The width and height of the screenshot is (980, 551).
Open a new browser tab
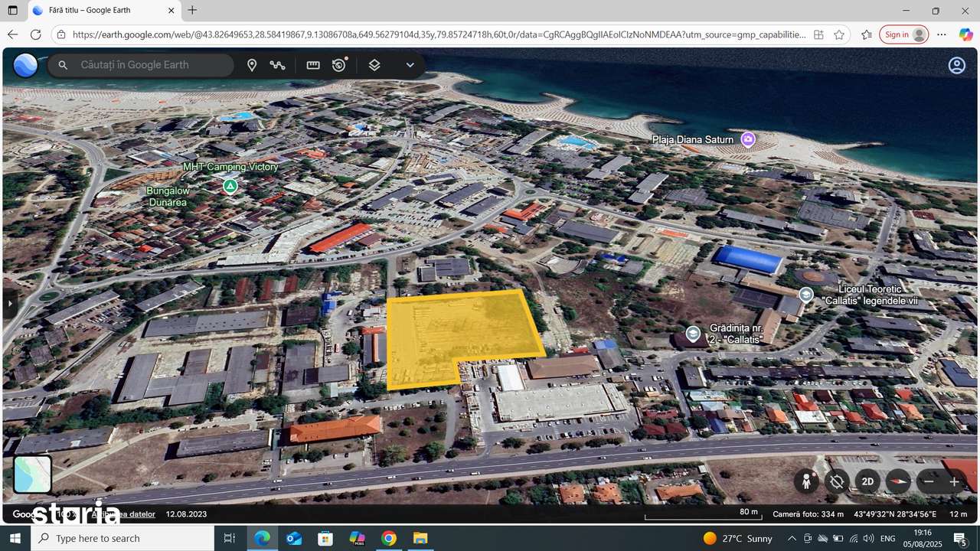[x=192, y=11]
